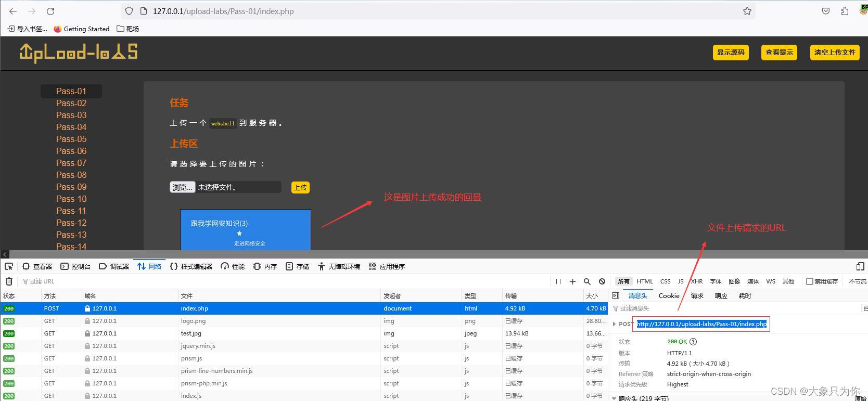
Task: Select the jquery.min.js request row
Action: click(304, 346)
